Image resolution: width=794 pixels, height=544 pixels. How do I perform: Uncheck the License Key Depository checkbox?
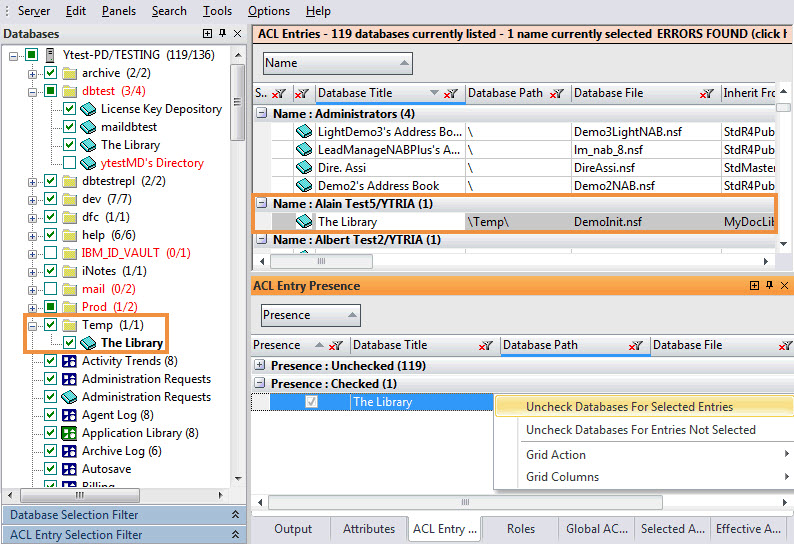(70, 109)
